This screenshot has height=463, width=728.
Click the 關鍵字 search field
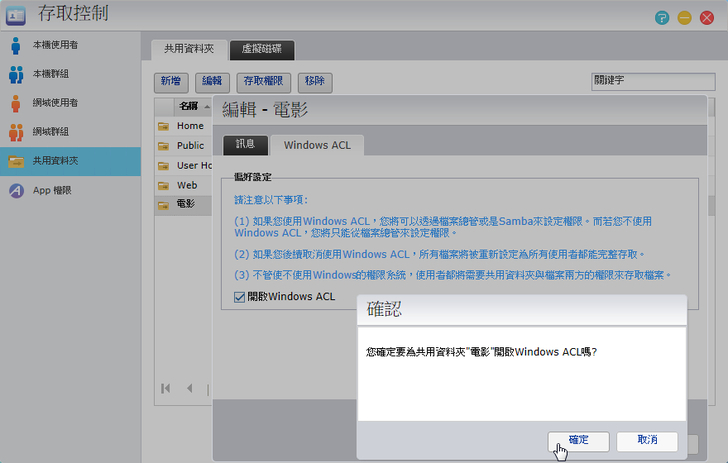click(653, 81)
